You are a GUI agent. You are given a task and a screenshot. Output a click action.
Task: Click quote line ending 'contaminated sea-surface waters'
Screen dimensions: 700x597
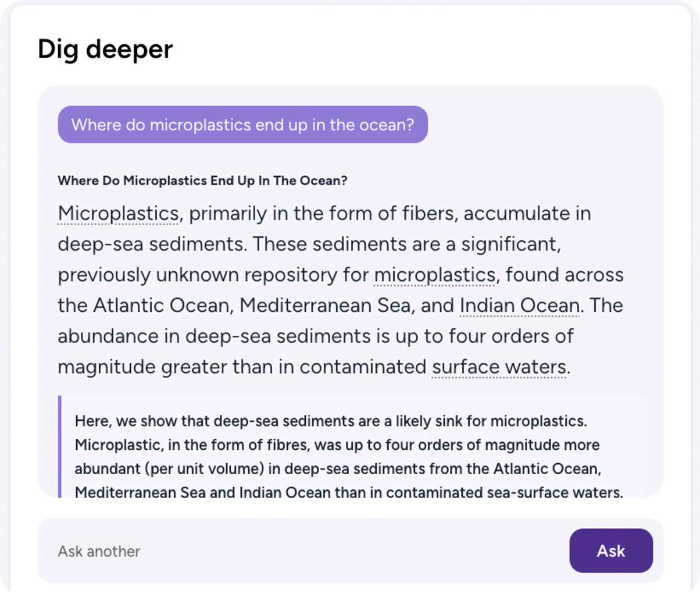click(349, 492)
